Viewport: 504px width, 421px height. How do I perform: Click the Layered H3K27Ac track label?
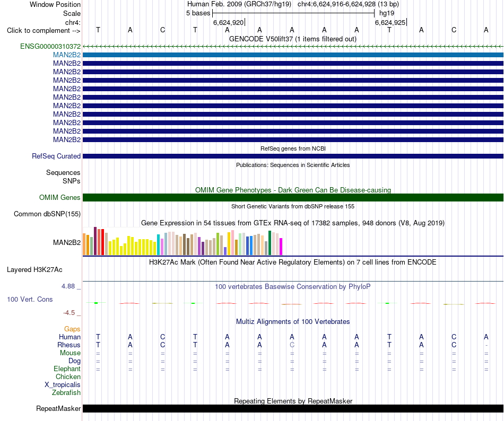coord(34,270)
